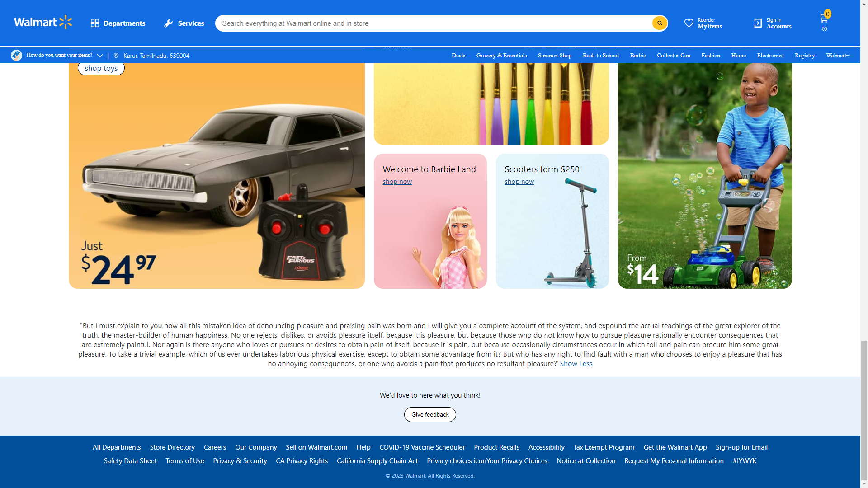Expand 'How do you want your items' chevron
This screenshot has width=868, height=488.
click(100, 56)
